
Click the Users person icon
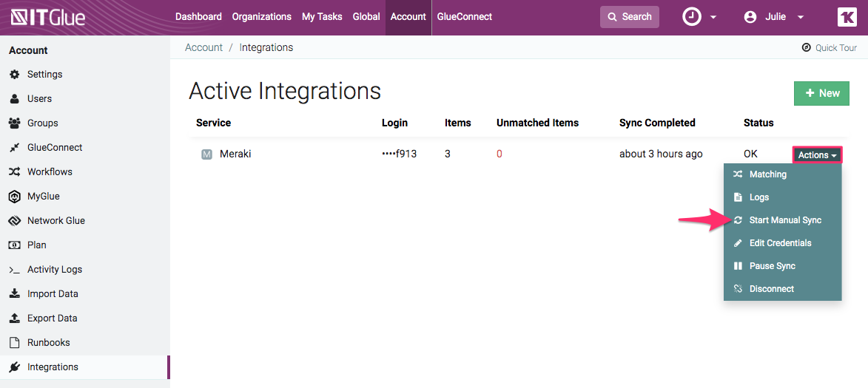point(15,98)
